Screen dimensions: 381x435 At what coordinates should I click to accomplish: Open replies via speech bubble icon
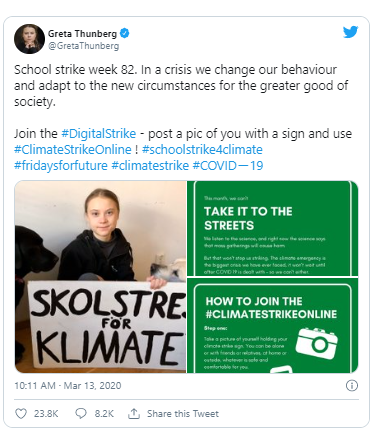pyautogui.click(x=81, y=414)
